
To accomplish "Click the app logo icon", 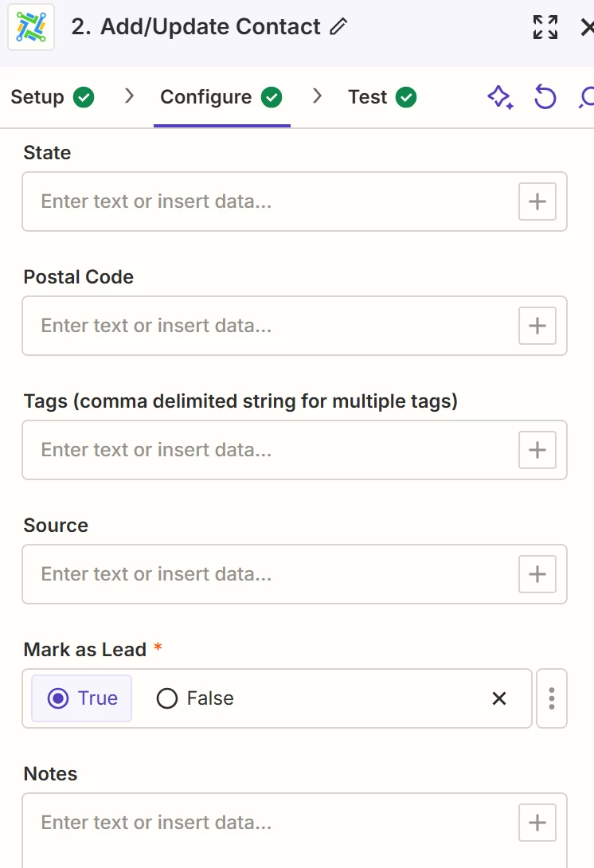I will (x=30, y=27).
